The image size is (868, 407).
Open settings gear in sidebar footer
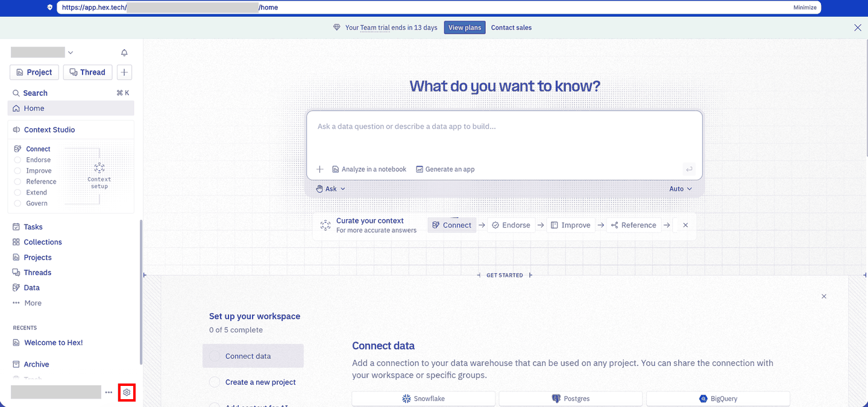pos(127,393)
